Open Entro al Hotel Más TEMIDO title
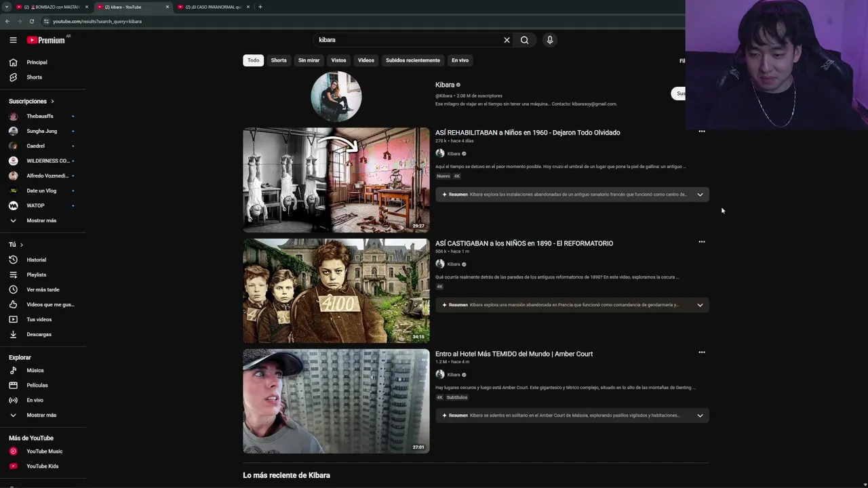 (x=514, y=354)
